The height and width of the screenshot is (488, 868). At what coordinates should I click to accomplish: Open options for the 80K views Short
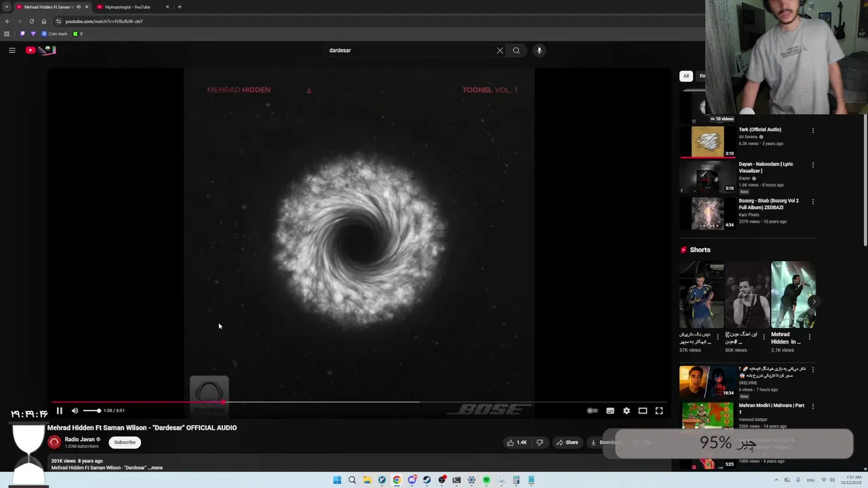[x=764, y=337]
